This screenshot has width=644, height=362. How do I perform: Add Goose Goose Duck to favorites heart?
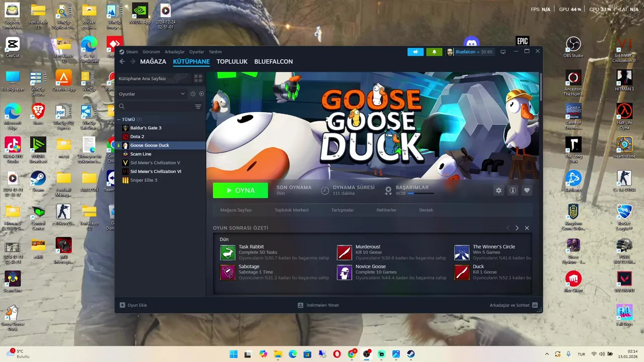[527, 191]
